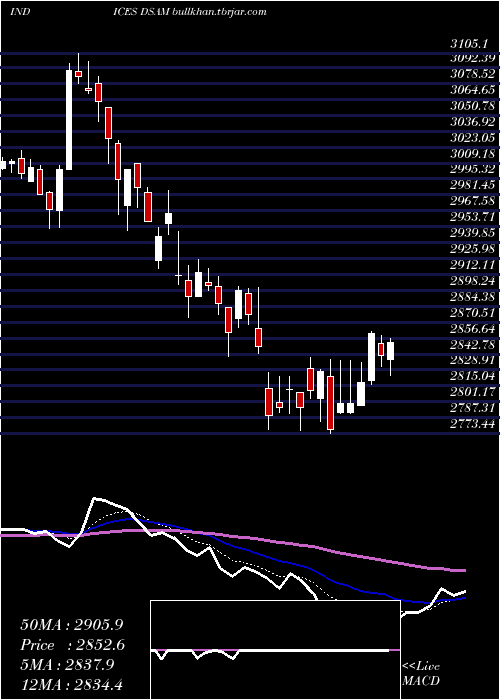Click the 2981.45 price axis label
Image resolution: width=500 pixels, height=700 pixels.
pos(473,186)
